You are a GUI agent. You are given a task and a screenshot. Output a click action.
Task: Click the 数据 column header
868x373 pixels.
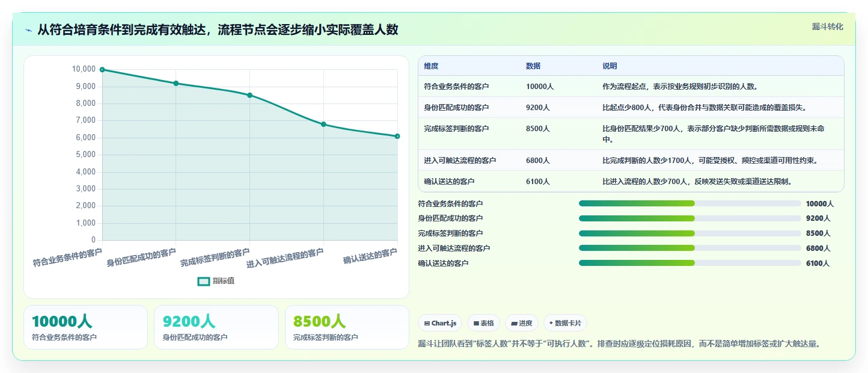click(x=533, y=66)
